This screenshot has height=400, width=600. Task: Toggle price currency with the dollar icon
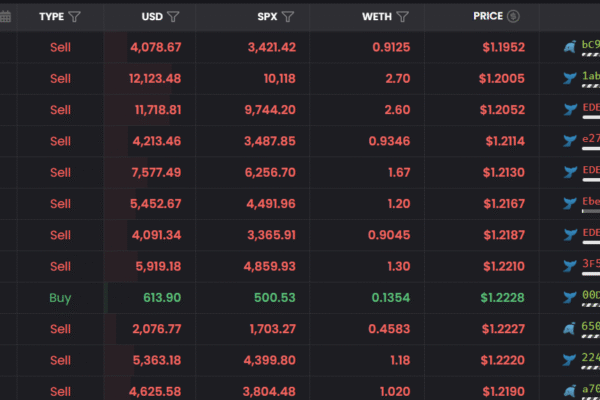pos(513,17)
